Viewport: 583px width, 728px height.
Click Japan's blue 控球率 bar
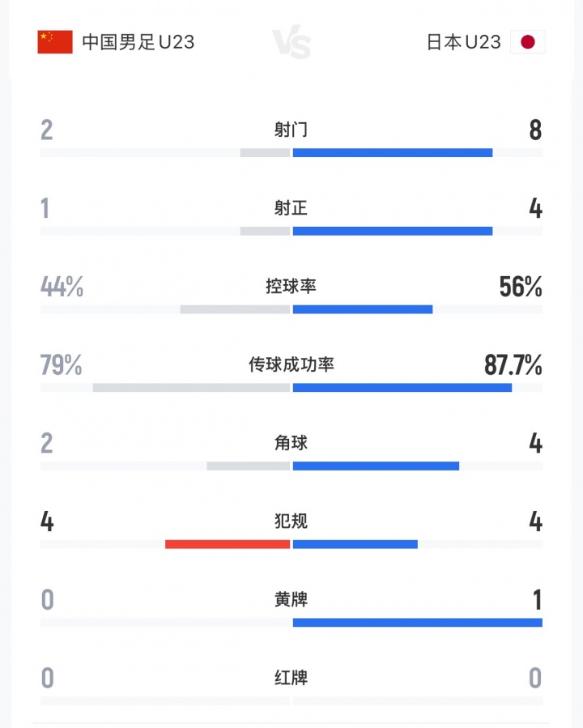(x=362, y=309)
